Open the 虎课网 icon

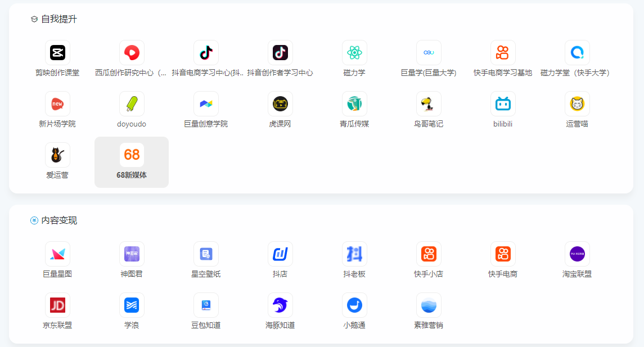(x=281, y=104)
